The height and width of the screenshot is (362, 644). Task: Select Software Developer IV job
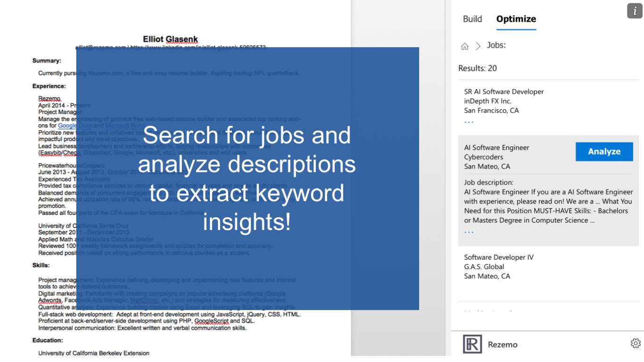pos(499,257)
